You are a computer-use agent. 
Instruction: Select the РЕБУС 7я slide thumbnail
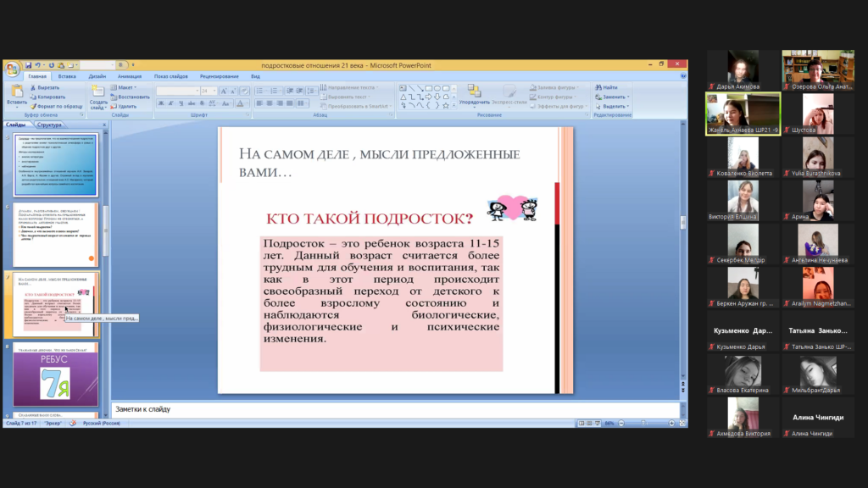[x=55, y=374]
